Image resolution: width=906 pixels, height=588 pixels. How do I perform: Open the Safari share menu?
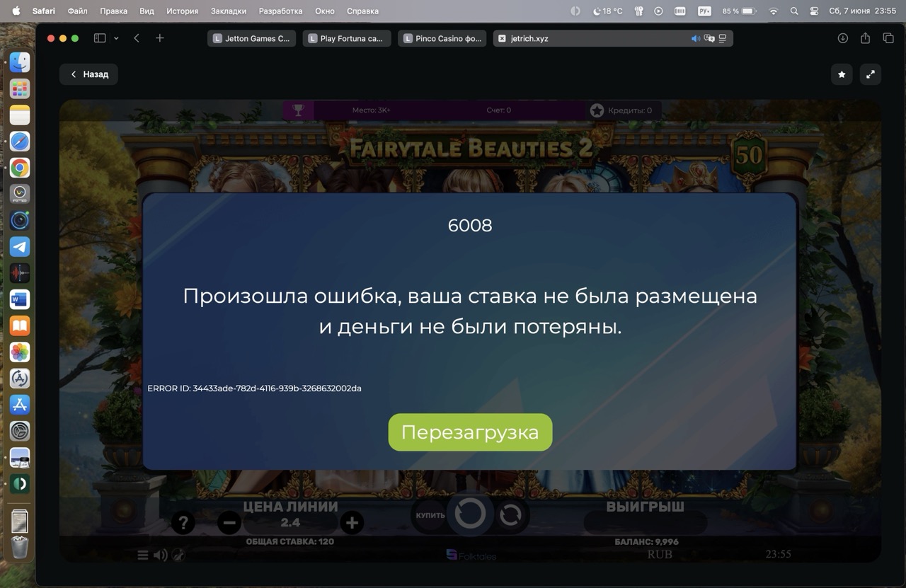865,39
